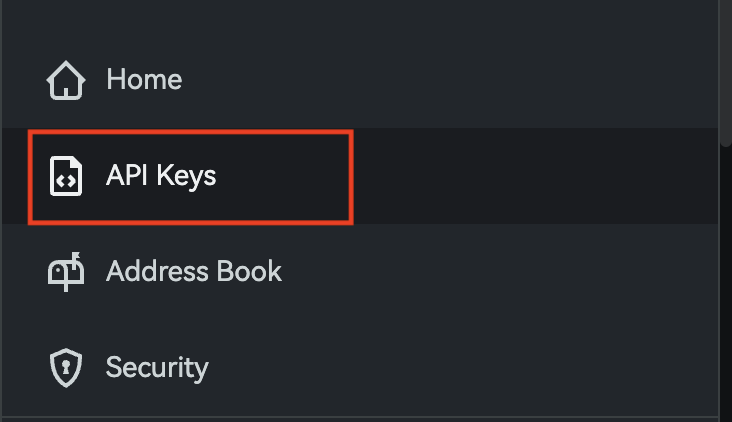
Task: Click the house icon beside Home
Action: (x=66, y=80)
